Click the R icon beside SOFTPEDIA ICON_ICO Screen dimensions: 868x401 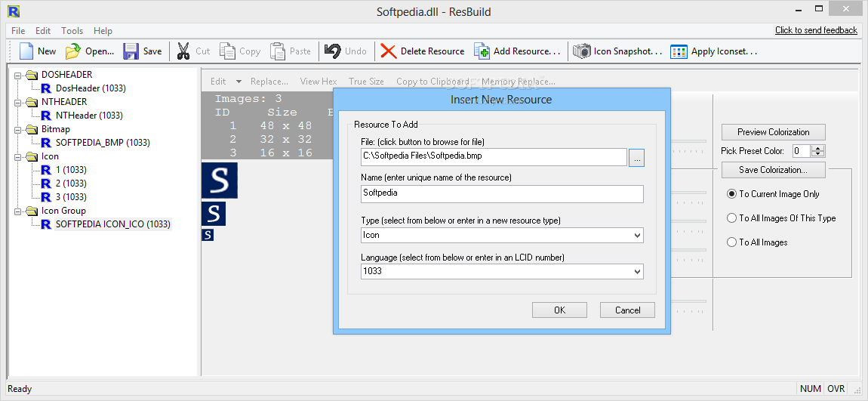[47, 224]
